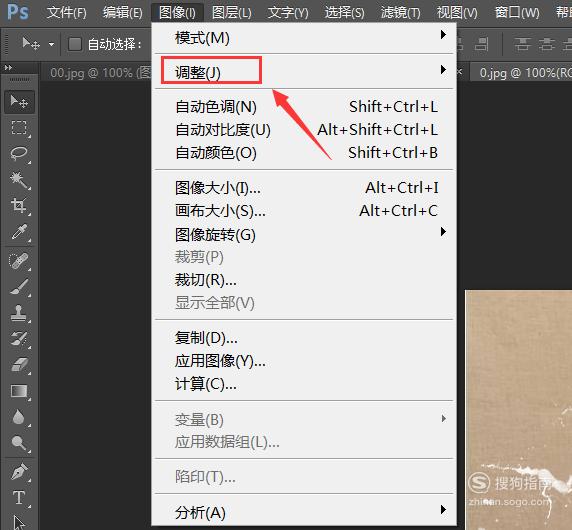
Task: Expand the 图像旋转(G) submenu
Action: point(304,234)
